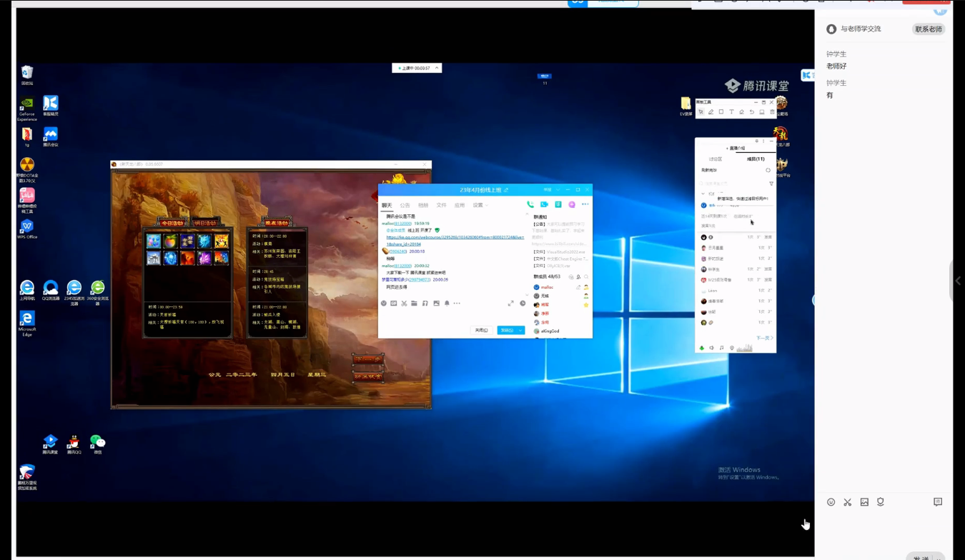This screenshot has height=560, width=965.
Task: Open the three-dot more menu in QQ group header
Action: (x=585, y=204)
